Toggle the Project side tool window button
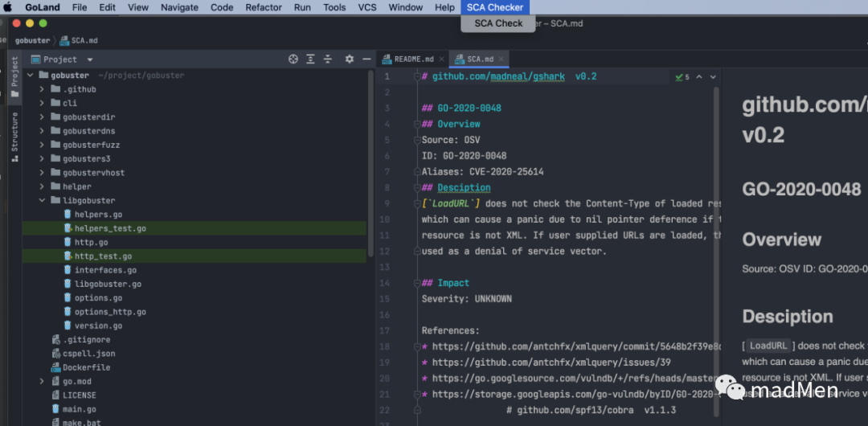Viewport: 868px width, 426px height. point(15,77)
